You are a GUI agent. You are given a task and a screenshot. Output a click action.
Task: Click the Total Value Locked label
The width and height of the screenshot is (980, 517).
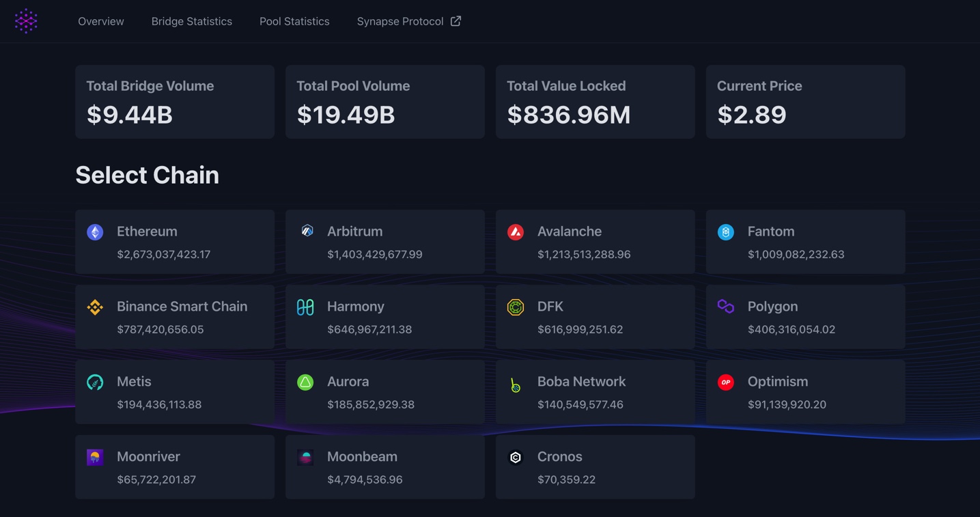pyautogui.click(x=566, y=86)
